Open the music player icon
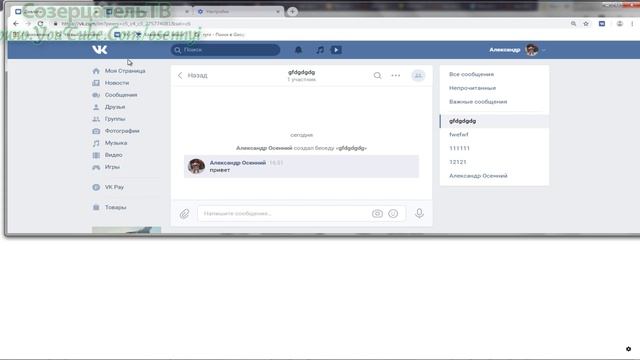The height and width of the screenshot is (360, 640). pos(320,50)
